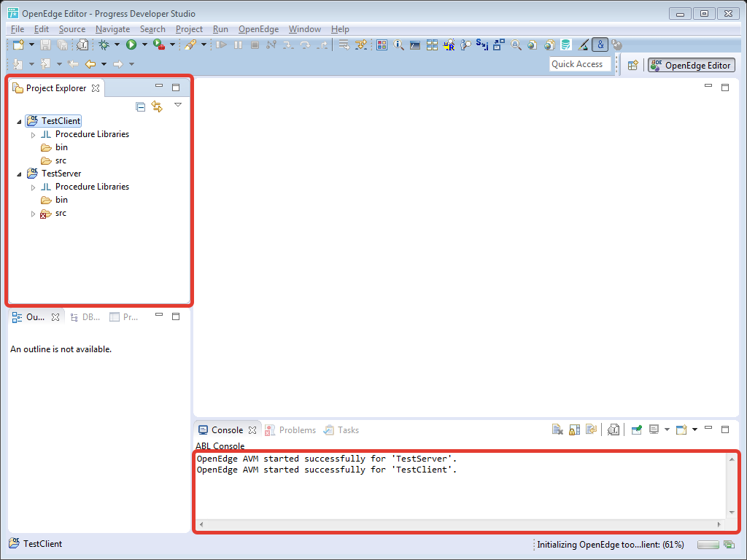Toggle the ampersand preprocessor button
Screen dimensions: 747x560
[600, 44]
